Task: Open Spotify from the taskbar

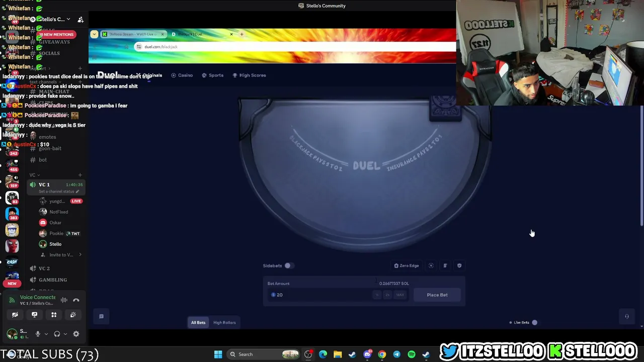Action: [x=411, y=354]
